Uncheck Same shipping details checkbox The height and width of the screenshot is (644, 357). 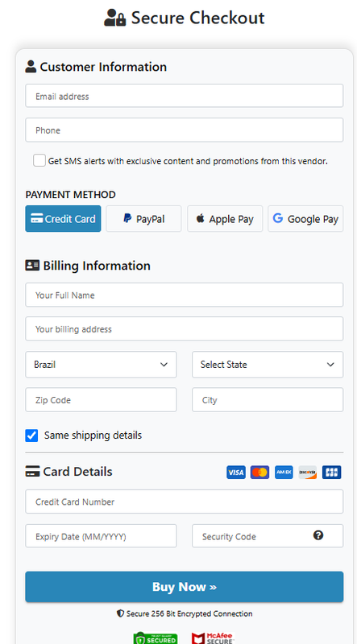point(31,436)
